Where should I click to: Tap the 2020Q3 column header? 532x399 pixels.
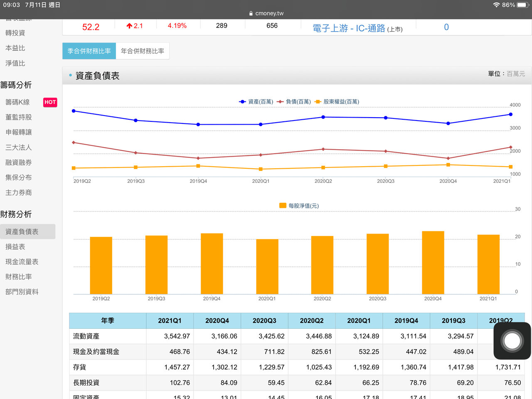pyautogui.click(x=265, y=320)
